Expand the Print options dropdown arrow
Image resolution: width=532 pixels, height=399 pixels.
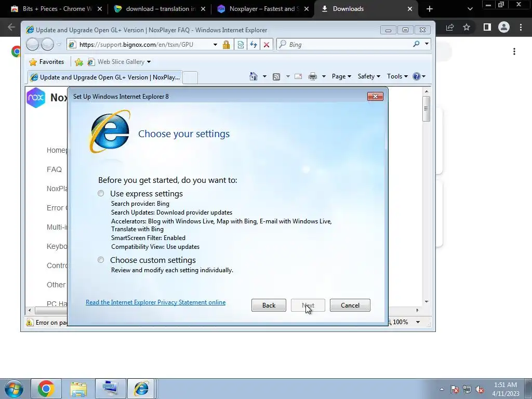click(324, 76)
